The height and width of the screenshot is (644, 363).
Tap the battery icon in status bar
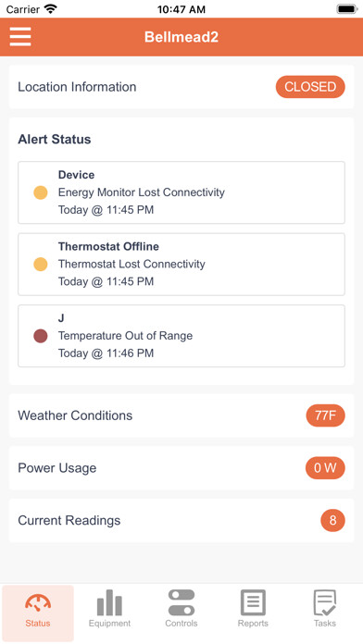(x=347, y=9)
